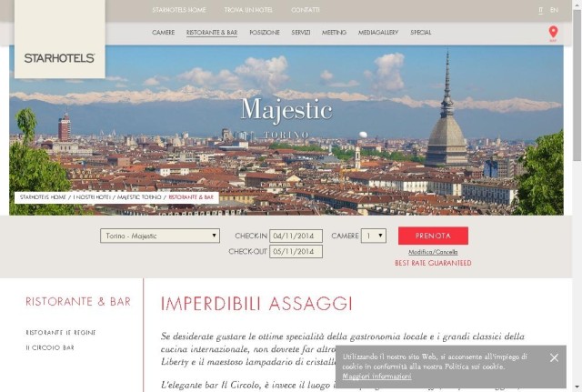Click the Starhotels logo
Screen dimensions: 582x392
point(59,58)
